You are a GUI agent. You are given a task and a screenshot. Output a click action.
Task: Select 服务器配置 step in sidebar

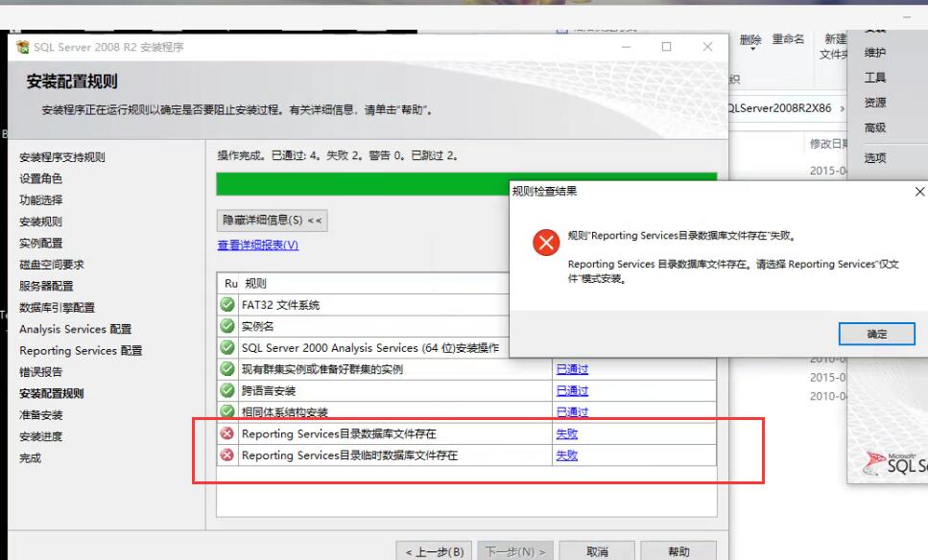46,286
